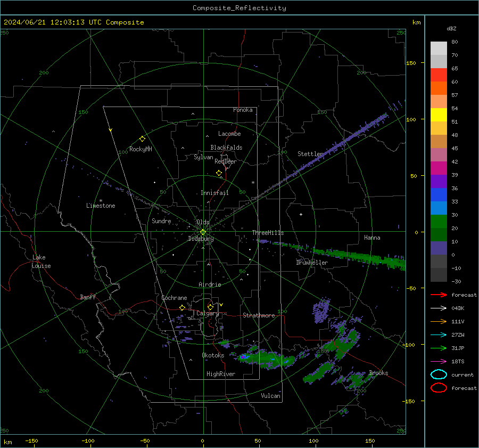
Task: Click the Sylvan label
Action: [x=203, y=157]
